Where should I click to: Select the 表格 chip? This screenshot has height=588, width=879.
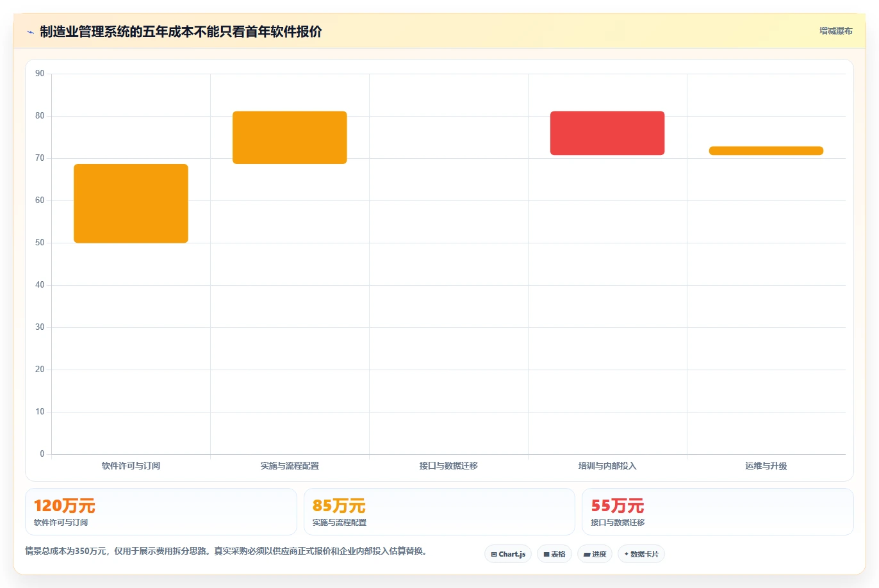coord(555,554)
